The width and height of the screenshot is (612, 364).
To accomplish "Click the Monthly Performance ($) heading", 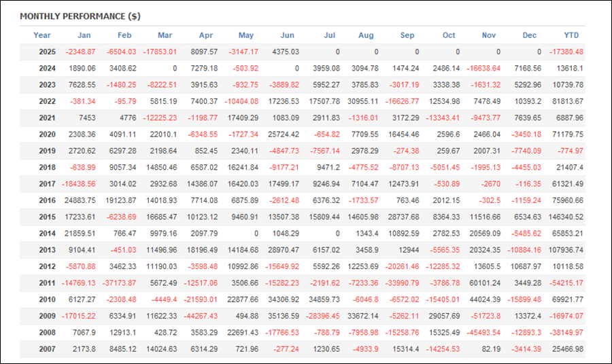I will click(80, 16).
